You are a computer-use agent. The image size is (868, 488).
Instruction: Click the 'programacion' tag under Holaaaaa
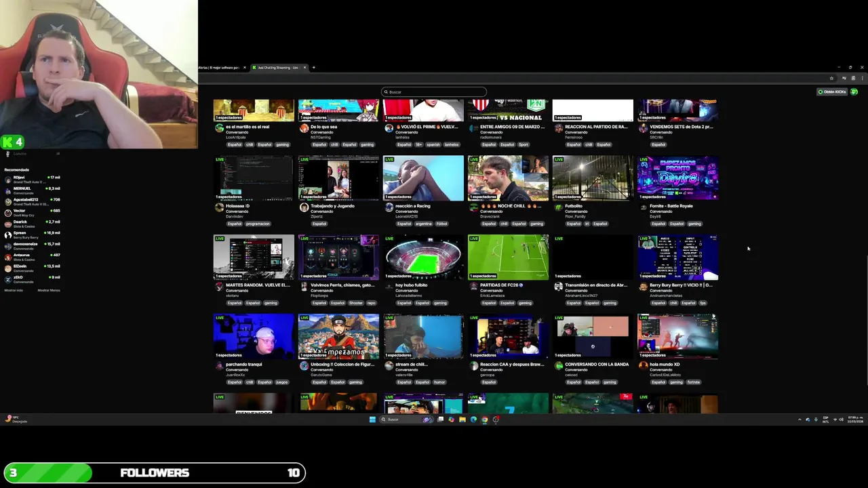point(258,224)
